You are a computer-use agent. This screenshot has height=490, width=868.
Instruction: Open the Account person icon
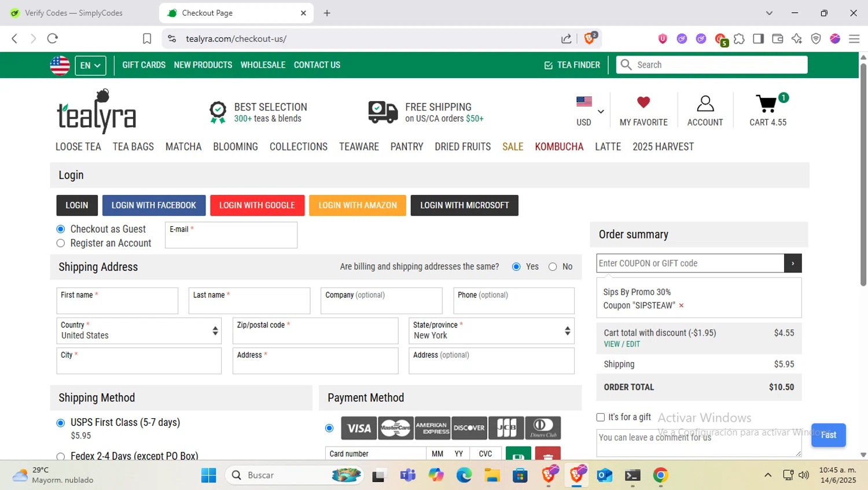click(705, 104)
